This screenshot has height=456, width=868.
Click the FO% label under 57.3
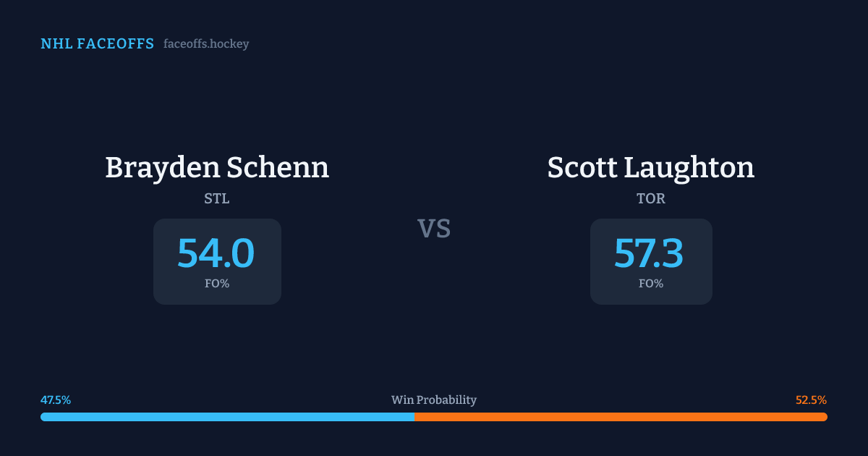pyautogui.click(x=651, y=284)
